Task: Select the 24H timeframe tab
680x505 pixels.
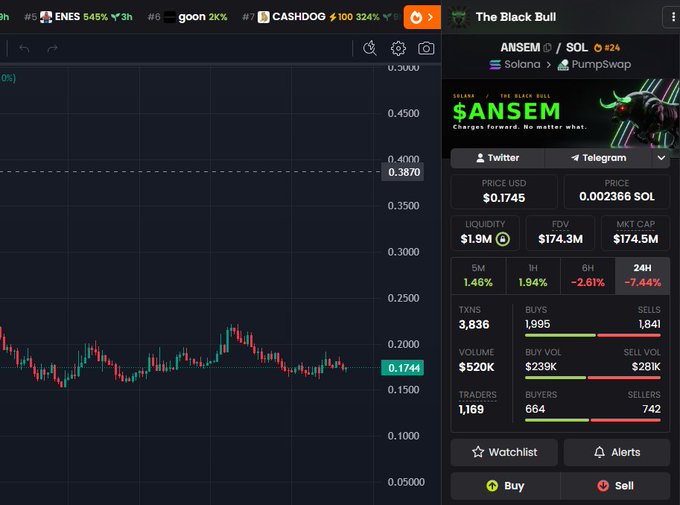Action: (x=642, y=276)
